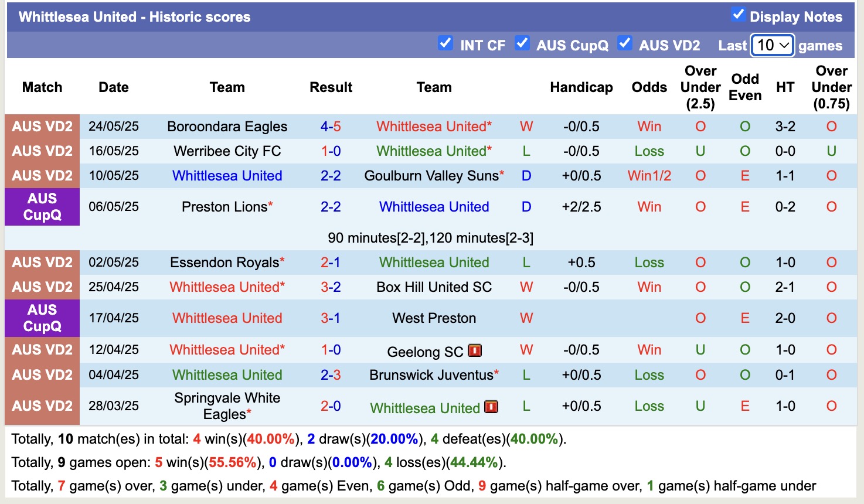Screen dimensions: 864x504
Task: Click the AUS VD2 badge on the 24/05 row
Action: (x=42, y=126)
